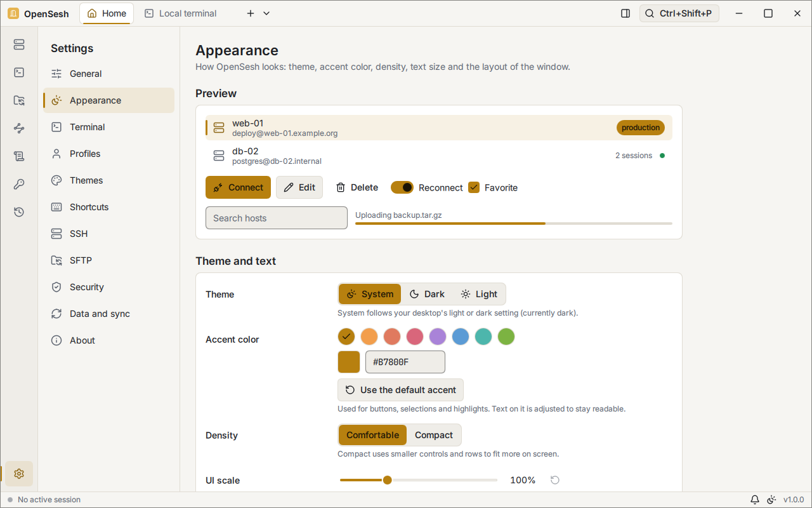This screenshot has width=812, height=508.
Task: Select the db-02 host row
Action: click(x=439, y=156)
